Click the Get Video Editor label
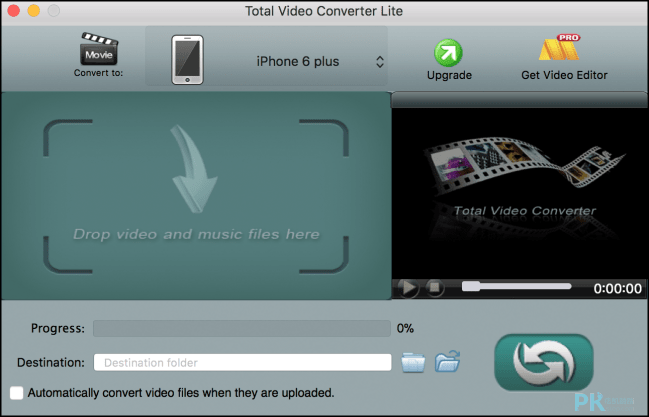This screenshot has height=417, width=649. pyautogui.click(x=564, y=75)
